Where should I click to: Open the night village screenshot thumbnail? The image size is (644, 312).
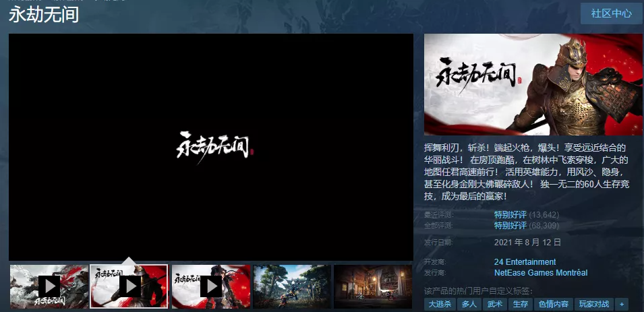[373, 286]
